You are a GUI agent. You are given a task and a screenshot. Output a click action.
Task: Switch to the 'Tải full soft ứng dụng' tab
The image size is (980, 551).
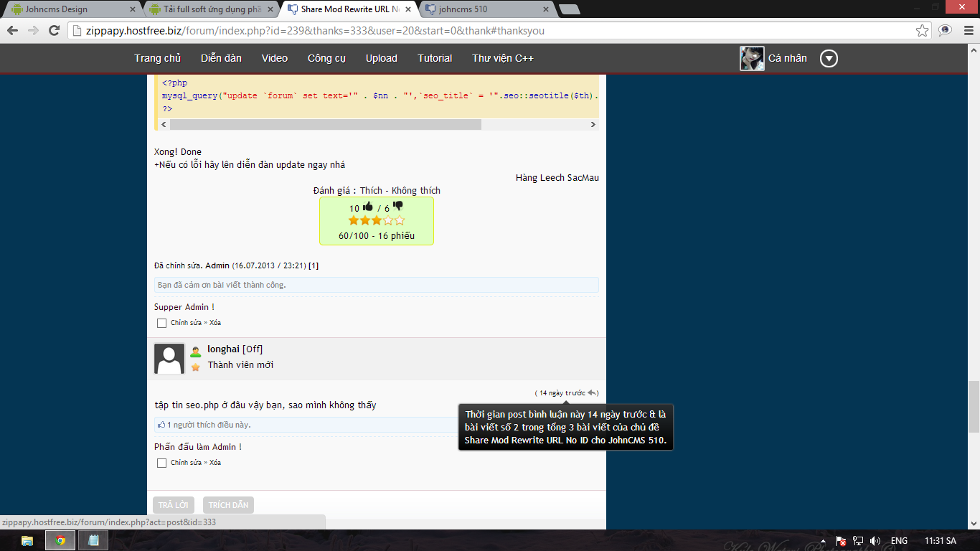coord(208,9)
